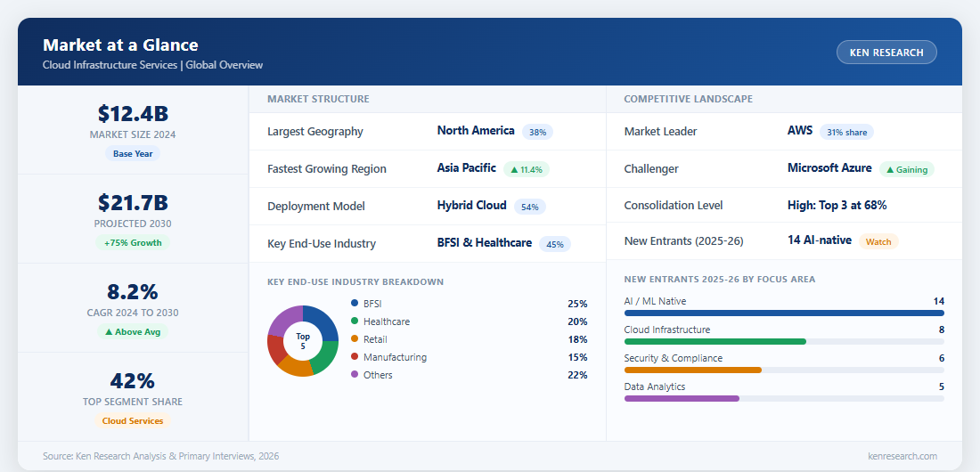Click the Source: Ken Research Analysis footer text
This screenshot has height=472, width=980.
(x=160, y=456)
